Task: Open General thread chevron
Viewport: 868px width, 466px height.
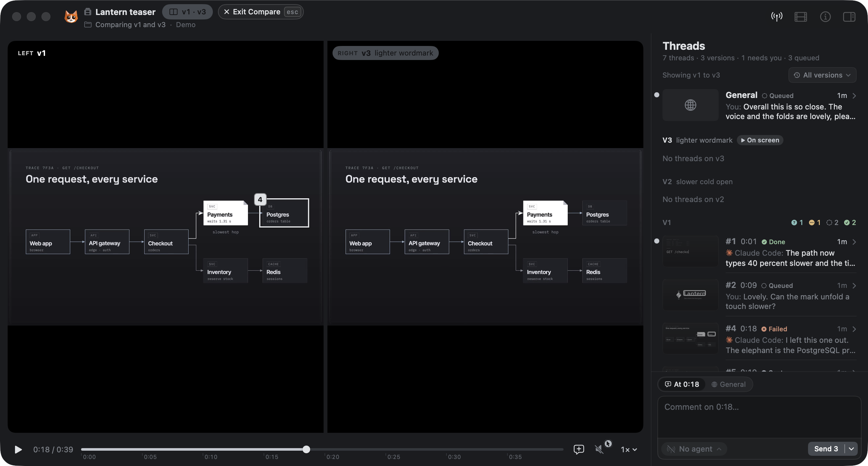Action: pos(854,96)
